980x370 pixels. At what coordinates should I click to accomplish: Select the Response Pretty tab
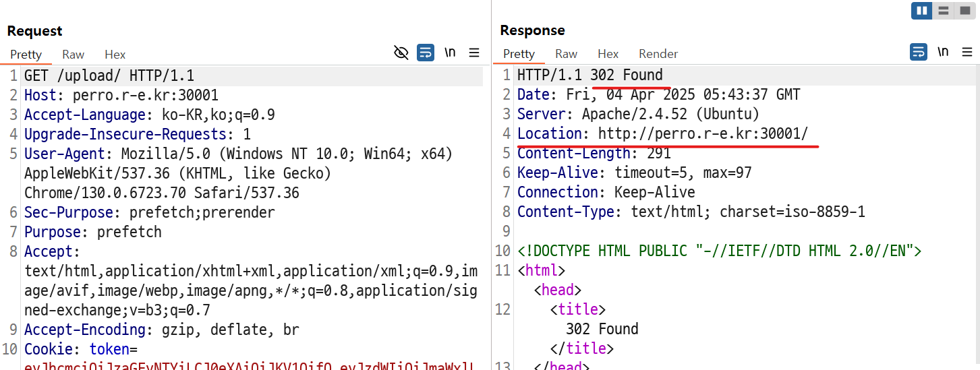519,54
